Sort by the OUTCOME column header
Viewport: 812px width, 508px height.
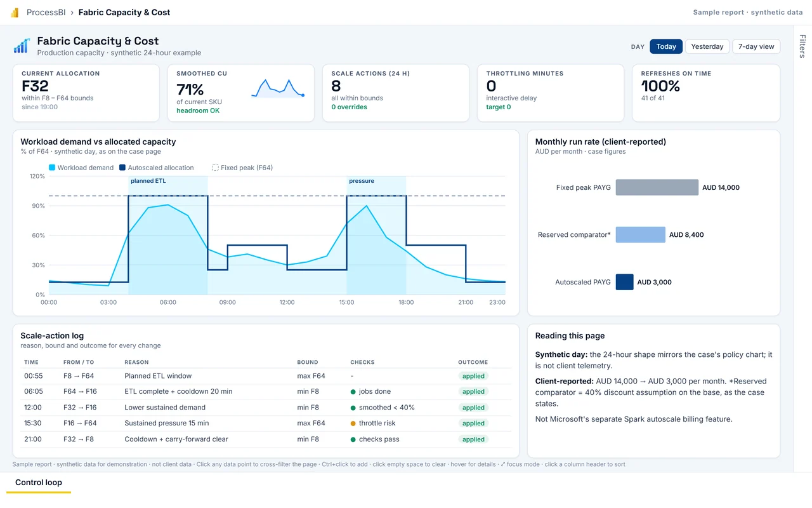(473, 362)
